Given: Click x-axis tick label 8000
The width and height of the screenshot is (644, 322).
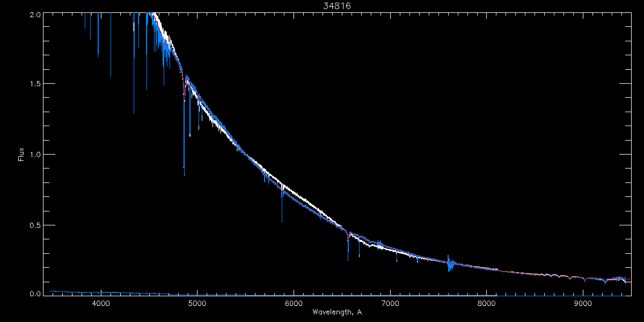Looking at the screenshot, I should coord(487,303).
